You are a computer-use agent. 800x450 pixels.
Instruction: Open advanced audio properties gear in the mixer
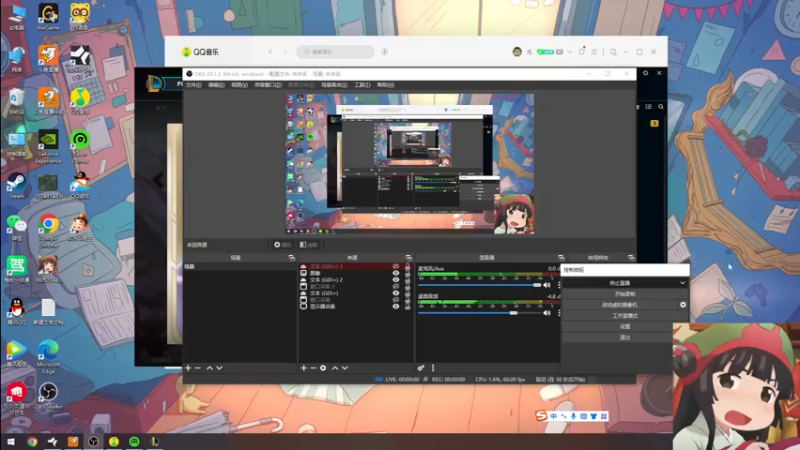tap(421, 368)
